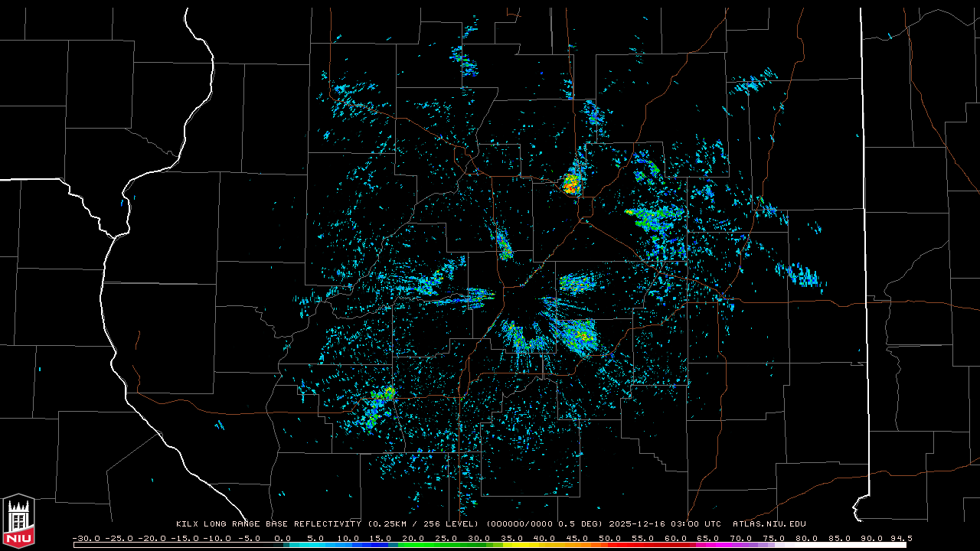Image resolution: width=980 pixels, height=551 pixels.
Task: Click the ATLAS.NIU.EDU text
Action: (769, 524)
